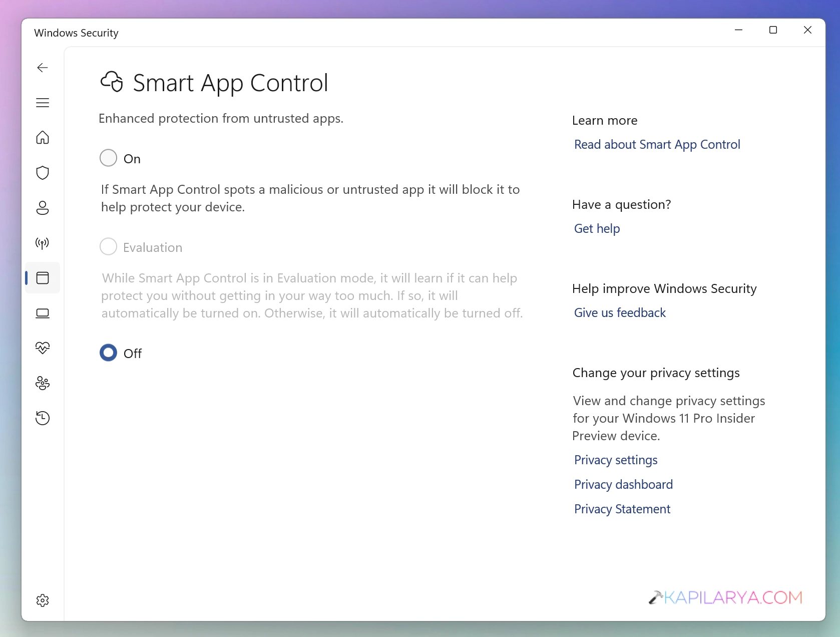Click 'Help improve Windows Security' heading

click(x=664, y=289)
